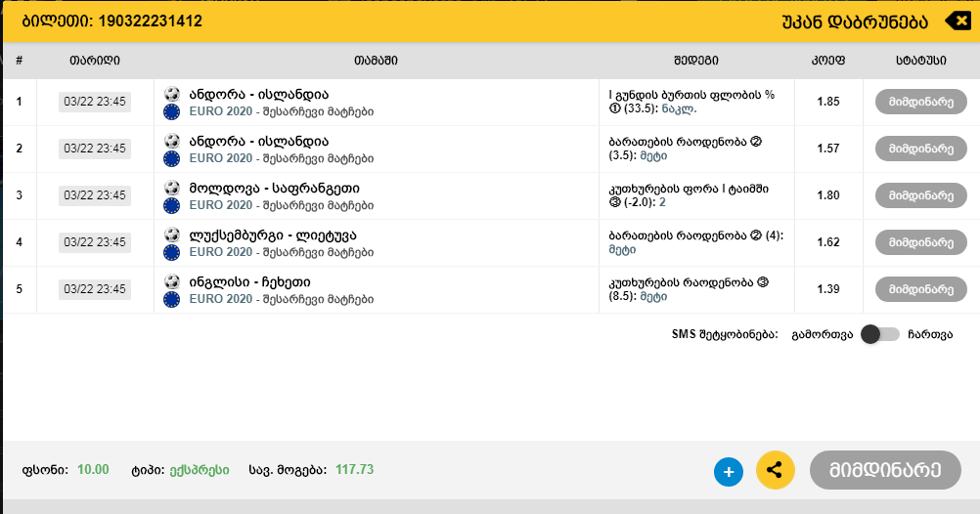Image resolution: width=980 pixels, height=514 pixels.
Task: Click შედეგი column header
Action: [x=696, y=61]
